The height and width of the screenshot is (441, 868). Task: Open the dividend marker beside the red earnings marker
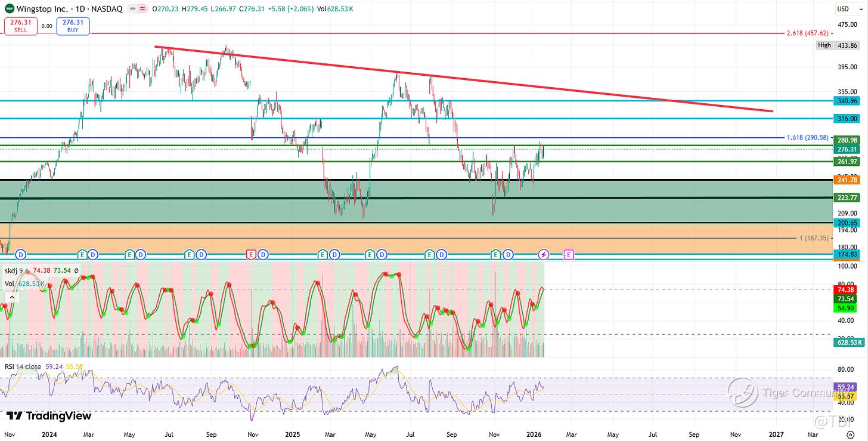coord(263,255)
